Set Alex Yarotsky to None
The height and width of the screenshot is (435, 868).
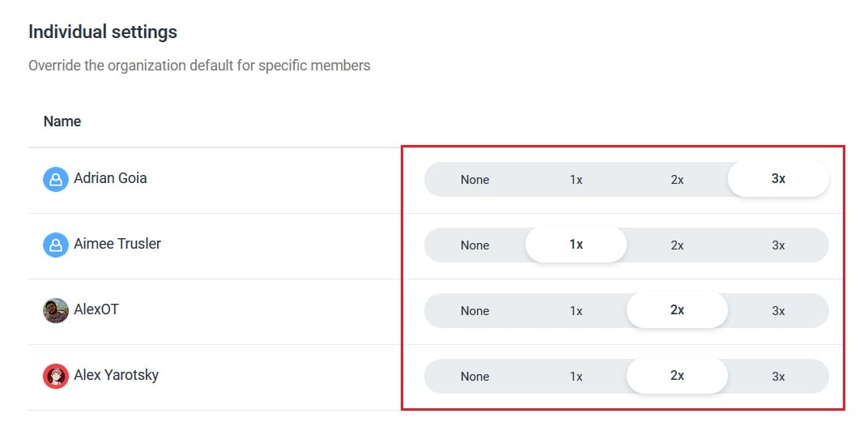(x=475, y=376)
